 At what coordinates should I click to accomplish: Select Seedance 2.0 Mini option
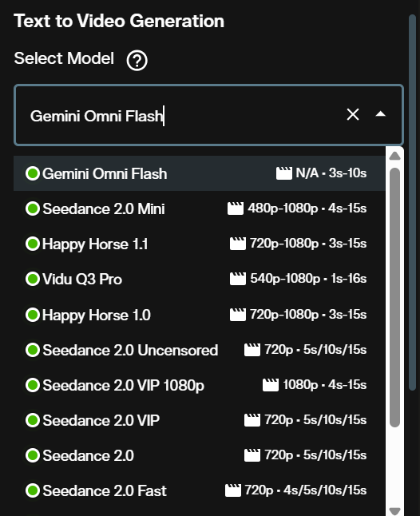coord(200,208)
